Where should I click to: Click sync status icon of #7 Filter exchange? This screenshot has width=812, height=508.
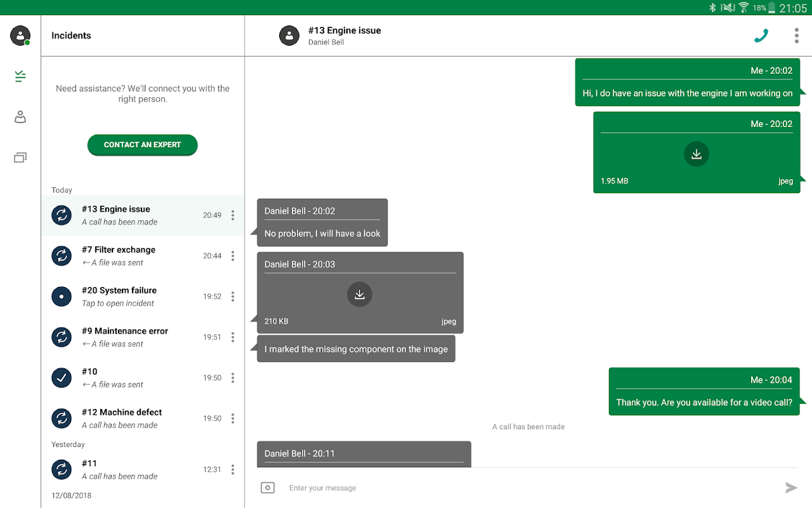click(62, 256)
